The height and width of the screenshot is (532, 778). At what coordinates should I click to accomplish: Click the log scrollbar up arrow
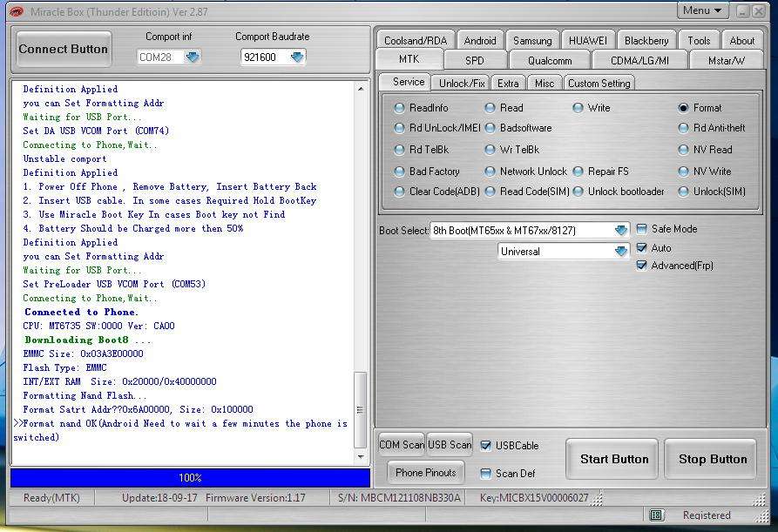click(361, 89)
